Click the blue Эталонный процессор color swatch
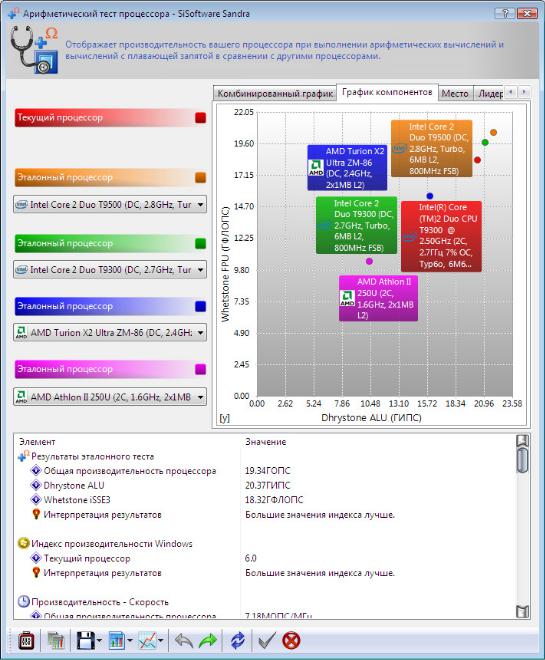 pyautogui.click(x=201, y=306)
